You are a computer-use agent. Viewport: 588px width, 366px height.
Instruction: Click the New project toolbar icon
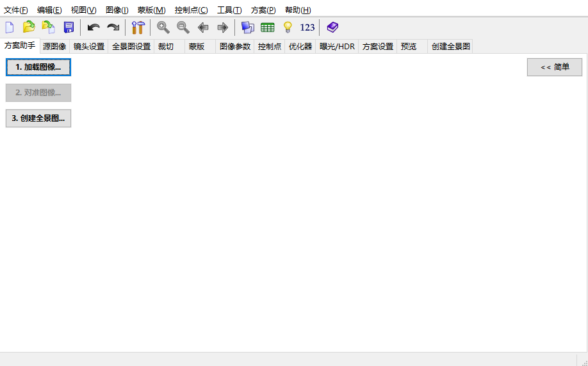[x=10, y=27]
